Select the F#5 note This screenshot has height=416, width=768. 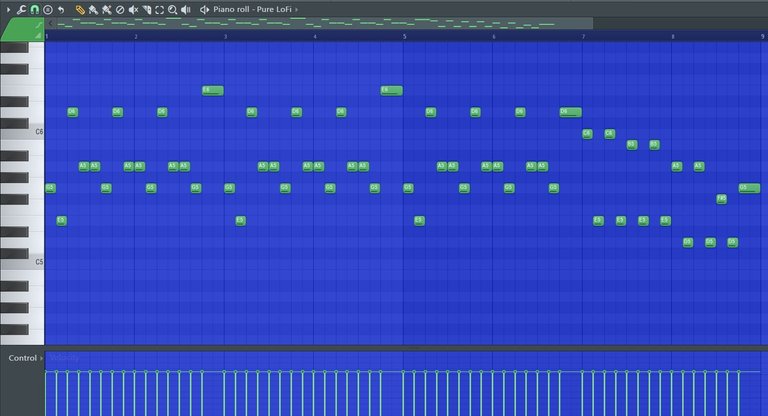[x=721, y=198]
